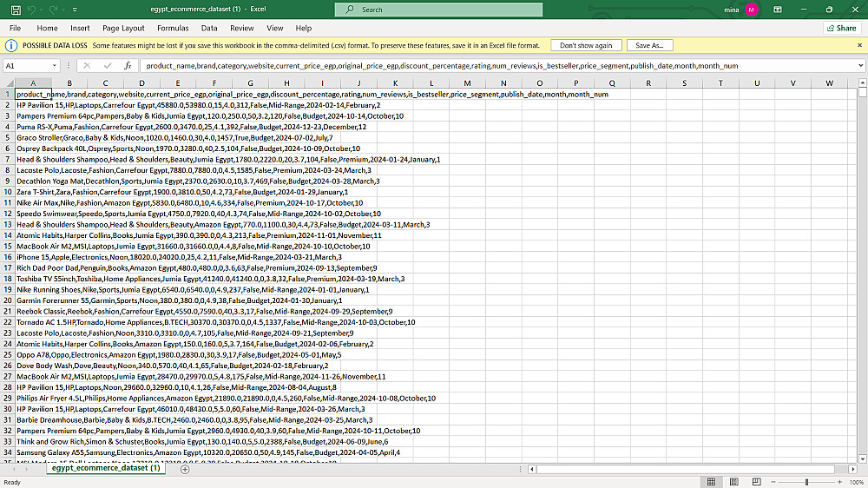Image resolution: width=868 pixels, height=488 pixels.
Task: Switch to the Data tab
Action: coord(209,28)
